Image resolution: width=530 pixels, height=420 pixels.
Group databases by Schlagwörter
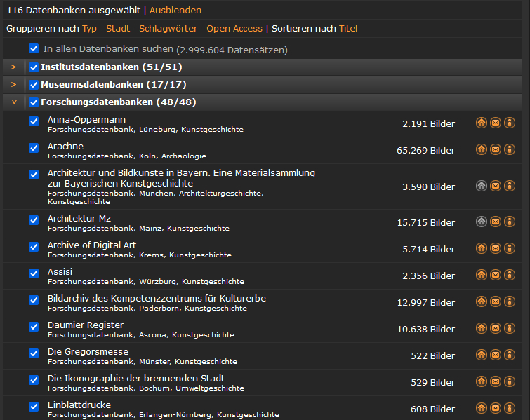(x=168, y=28)
